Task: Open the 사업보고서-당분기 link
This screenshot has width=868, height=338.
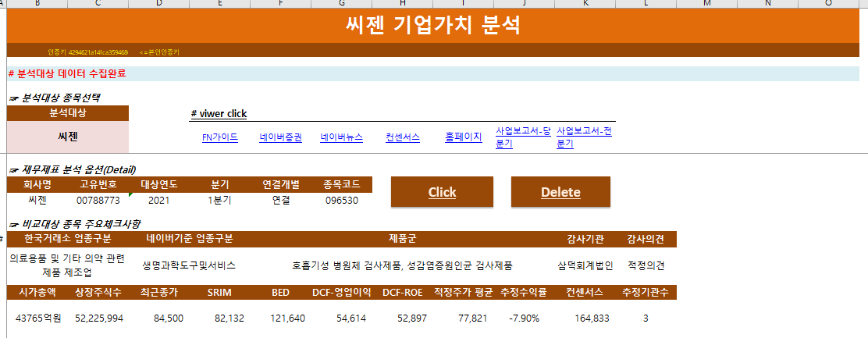Action: click(524, 137)
